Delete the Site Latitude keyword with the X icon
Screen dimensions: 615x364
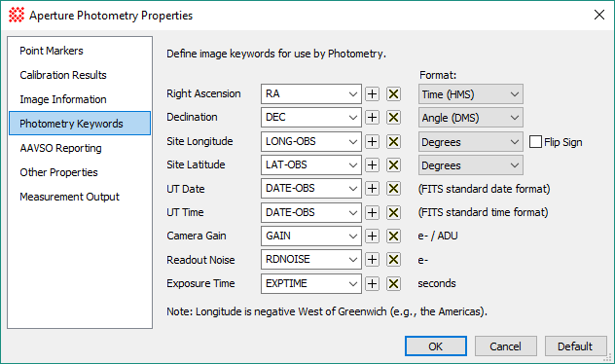coord(394,165)
